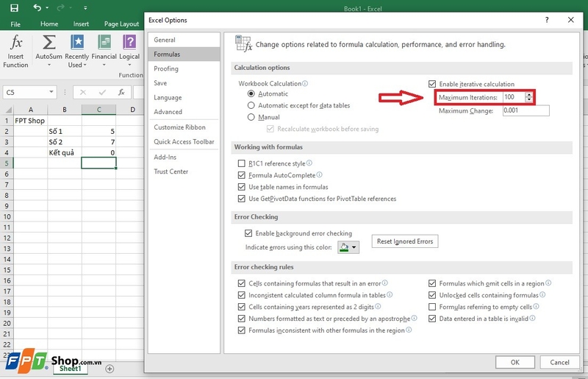588x379 pixels.
Task: Select General category in Excel Options
Action: coord(184,40)
